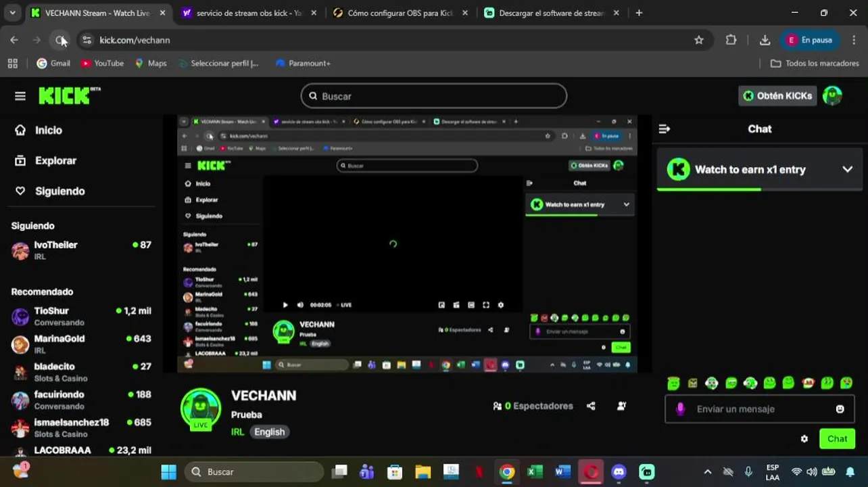
Task: Open chat settings gear
Action: [804, 439]
